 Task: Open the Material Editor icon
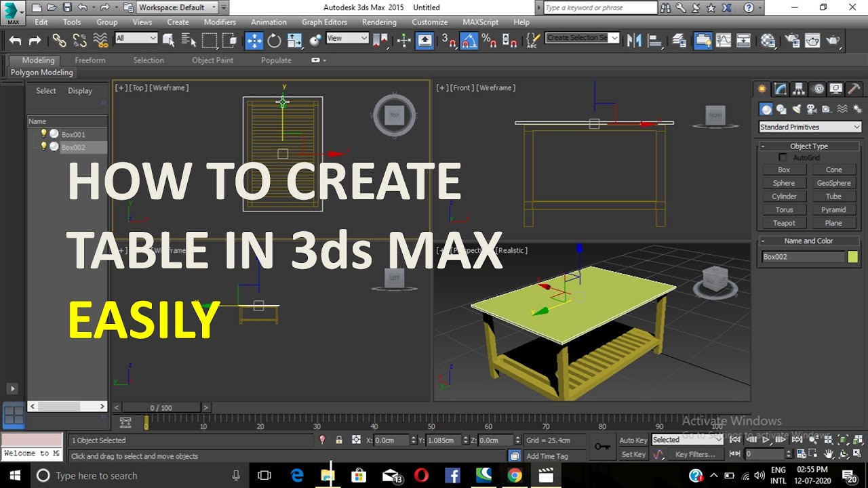[x=768, y=41]
